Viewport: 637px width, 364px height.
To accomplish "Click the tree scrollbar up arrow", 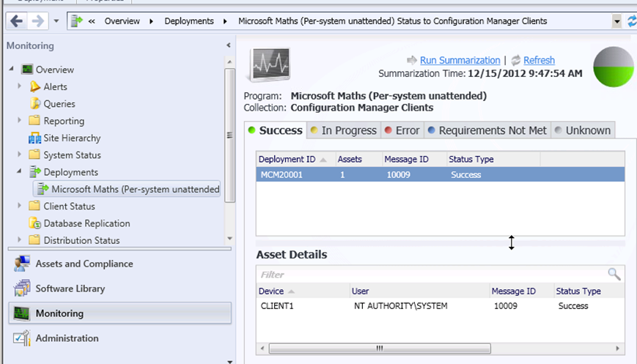I will pos(229,62).
